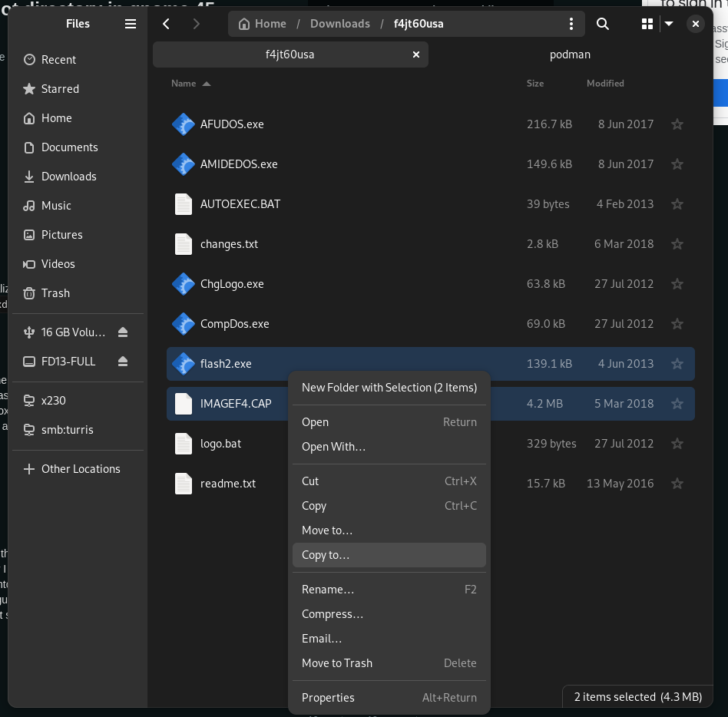Go forward with the right arrow
This screenshot has height=717, width=728.
(196, 24)
